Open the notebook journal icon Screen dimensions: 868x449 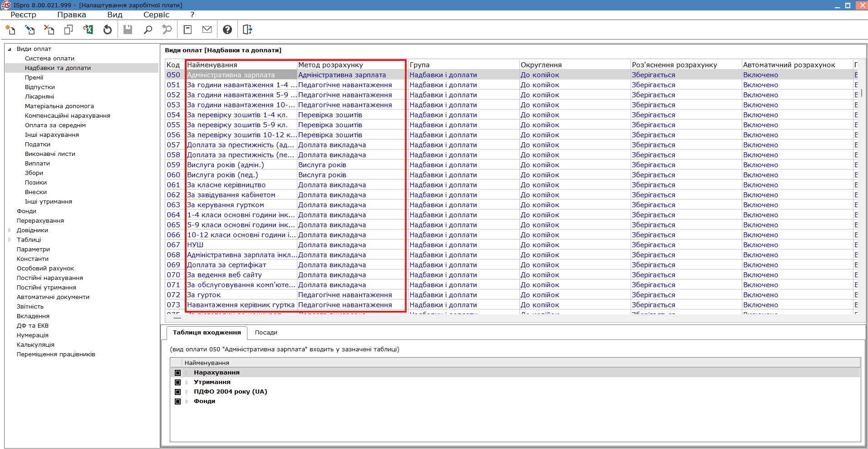pyautogui.click(x=187, y=30)
